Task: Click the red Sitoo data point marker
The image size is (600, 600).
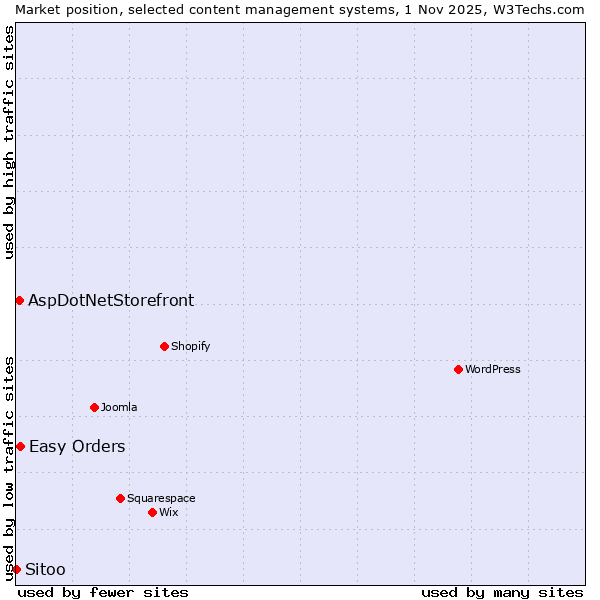Action: click(x=16, y=569)
